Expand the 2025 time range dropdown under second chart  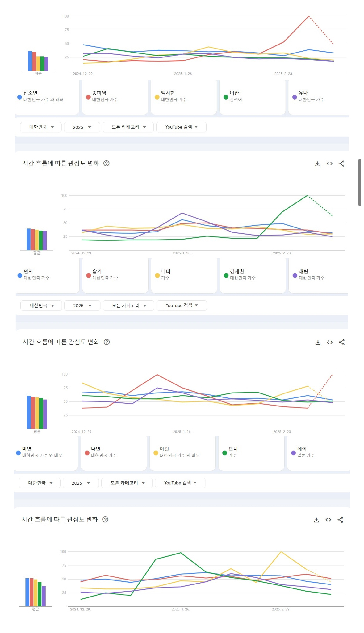(82, 306)
